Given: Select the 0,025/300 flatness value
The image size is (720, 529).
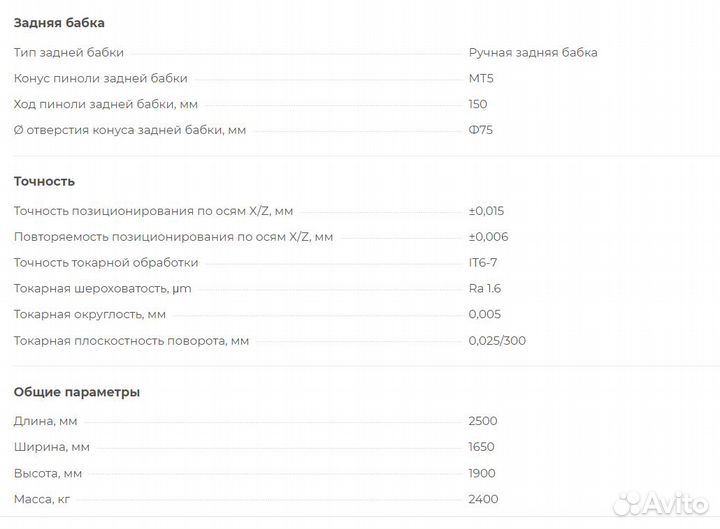Looking at the screenshot, I should [497, 341].
